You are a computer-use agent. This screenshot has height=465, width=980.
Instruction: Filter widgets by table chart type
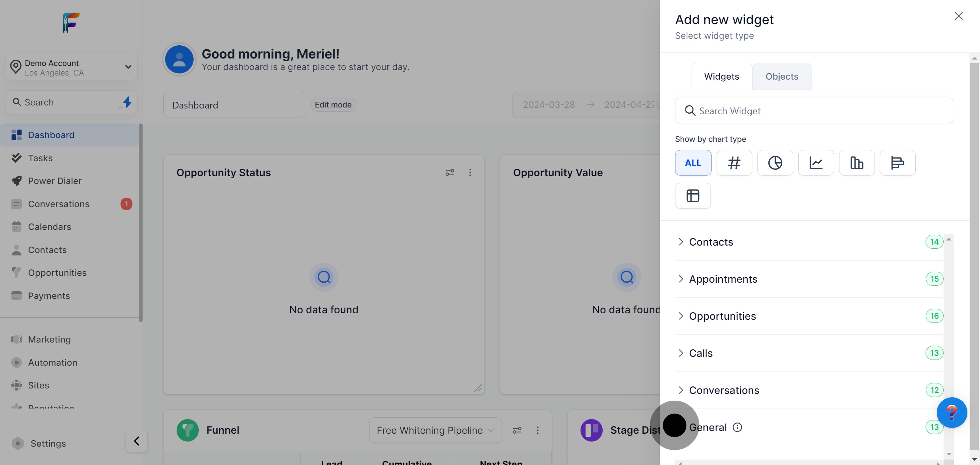[x=693, y=196]
